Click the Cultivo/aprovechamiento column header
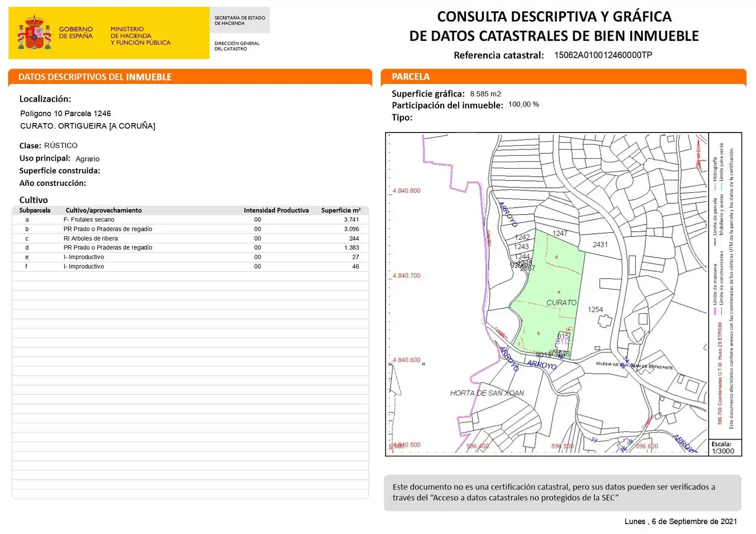The width and height of the screenshot is (756, 534). (x=103, y=210)
